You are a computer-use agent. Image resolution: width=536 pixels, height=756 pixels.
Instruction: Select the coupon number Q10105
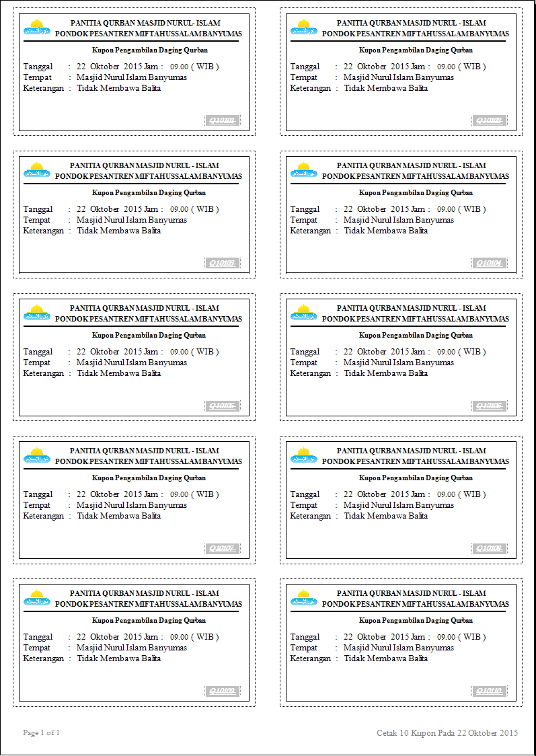[222, 406]
